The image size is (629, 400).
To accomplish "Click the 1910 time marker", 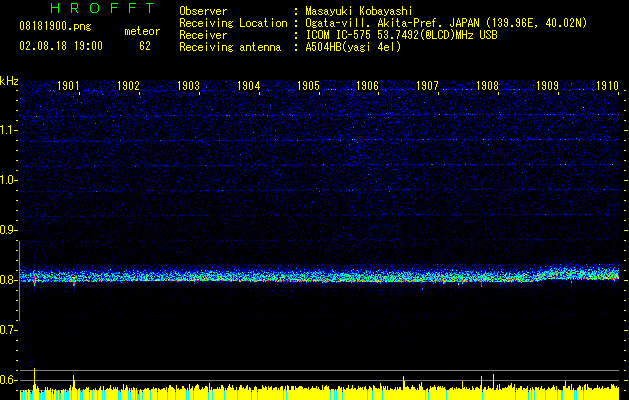I will (607, 86).
